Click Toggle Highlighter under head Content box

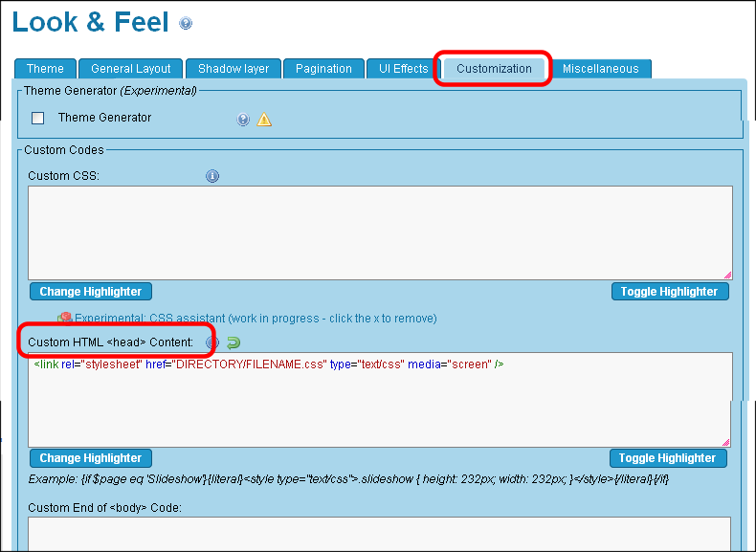(668, 458)
